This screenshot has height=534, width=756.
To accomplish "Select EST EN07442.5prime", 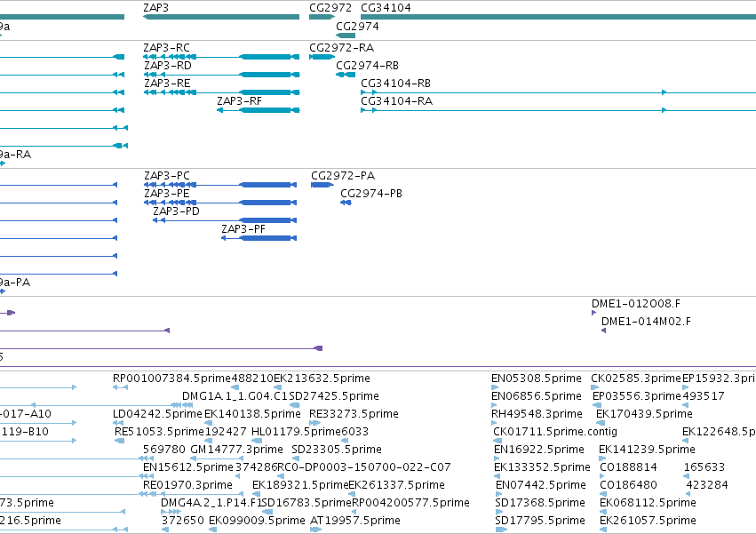I will tap(543, 485).
